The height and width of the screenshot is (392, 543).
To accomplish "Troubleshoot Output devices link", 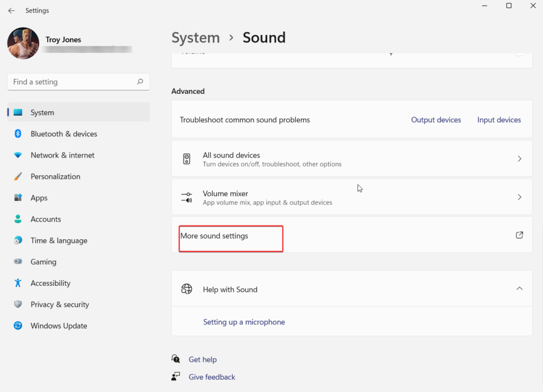I will [436, 120].
